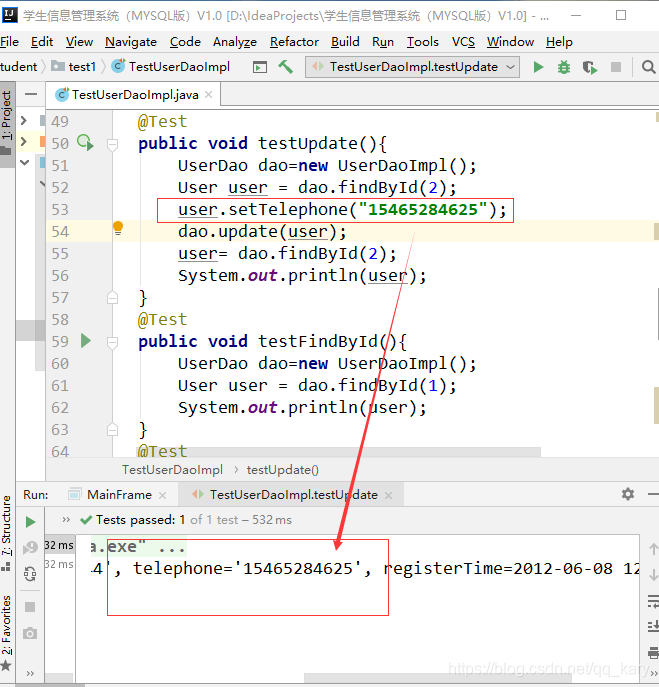Collapse the expanded project tree node
The width and height of the screenshot is (659, 687).
[x=25, y=163]
